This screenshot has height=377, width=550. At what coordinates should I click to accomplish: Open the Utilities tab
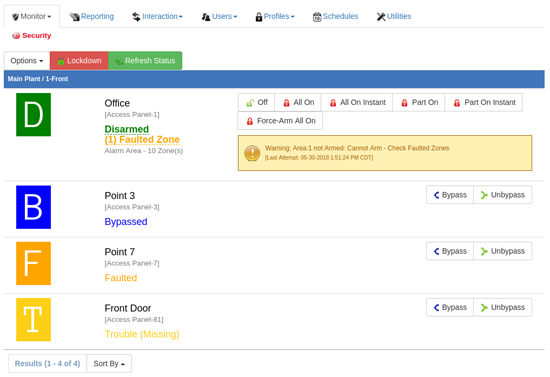[x=394, y=16]
